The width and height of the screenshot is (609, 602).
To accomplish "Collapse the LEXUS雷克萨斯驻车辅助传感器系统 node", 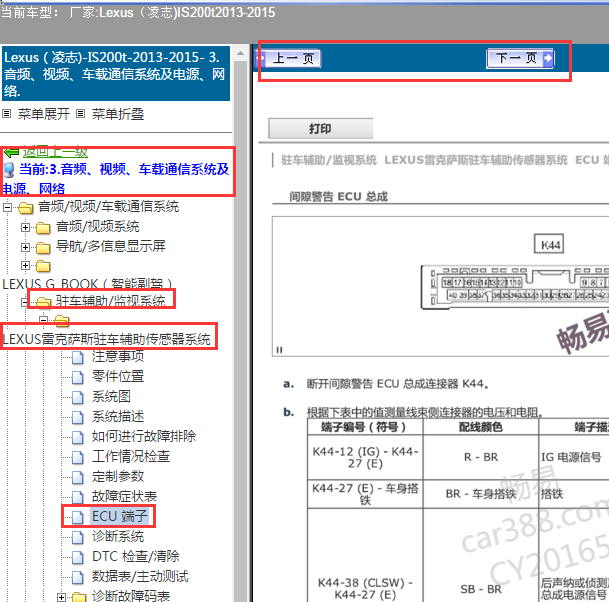I will point(43,320).
